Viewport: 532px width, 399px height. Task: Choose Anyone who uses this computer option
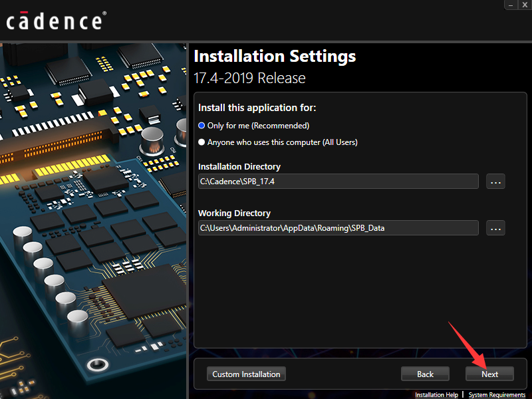click(x=201, y=142)
